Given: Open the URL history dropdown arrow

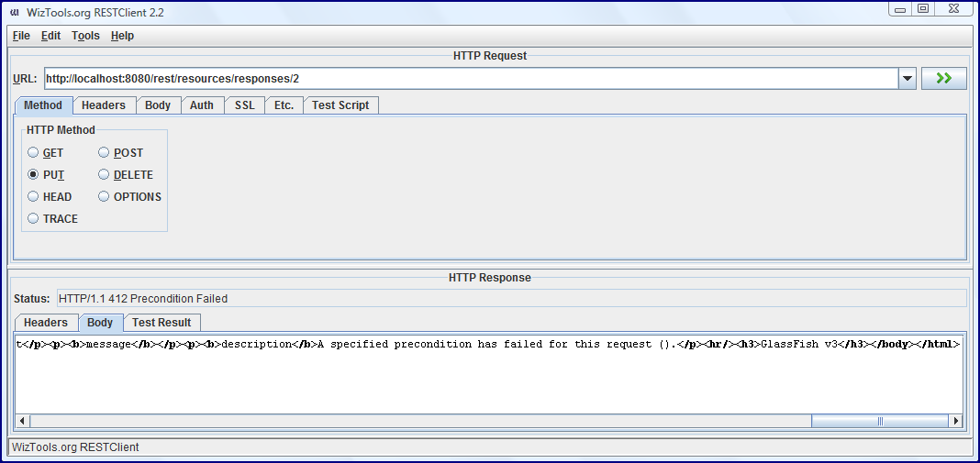Looking at the screenshot, I should [x=907, y=80].
